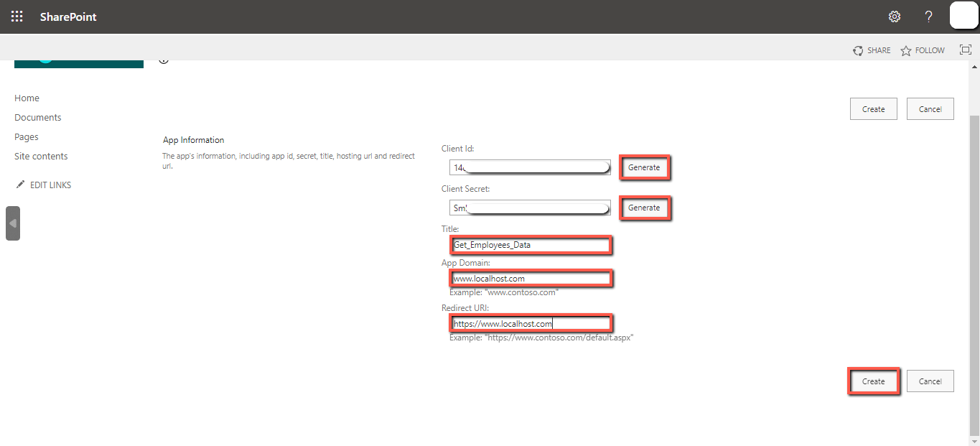Screen dimensions: 980x446
Task: Collapse the left side panel arrow
Action: 13,223
